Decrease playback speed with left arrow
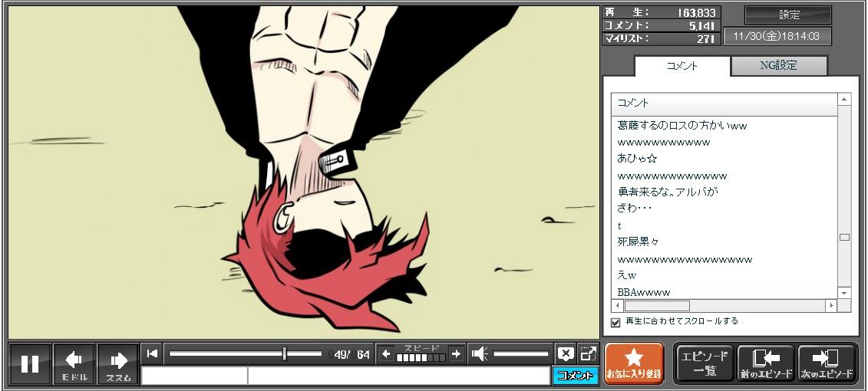 [386, 353]
